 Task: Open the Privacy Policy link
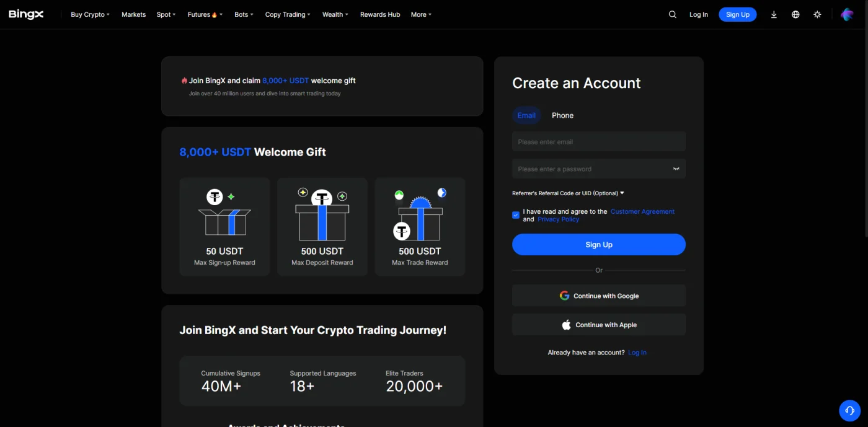pyautogui.click(x=558, y=219)
